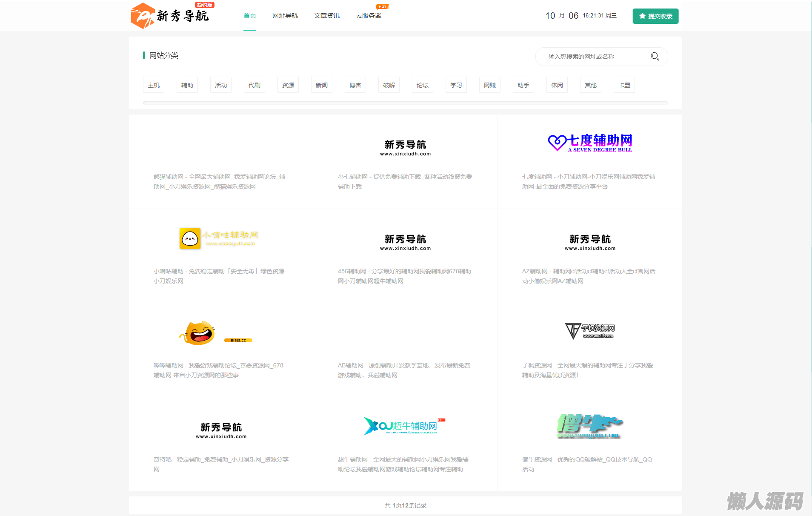Open the 文章资讯 menu item
This screenshot has height=516, width=812.
pyautogui.click(x=327, y=16)
